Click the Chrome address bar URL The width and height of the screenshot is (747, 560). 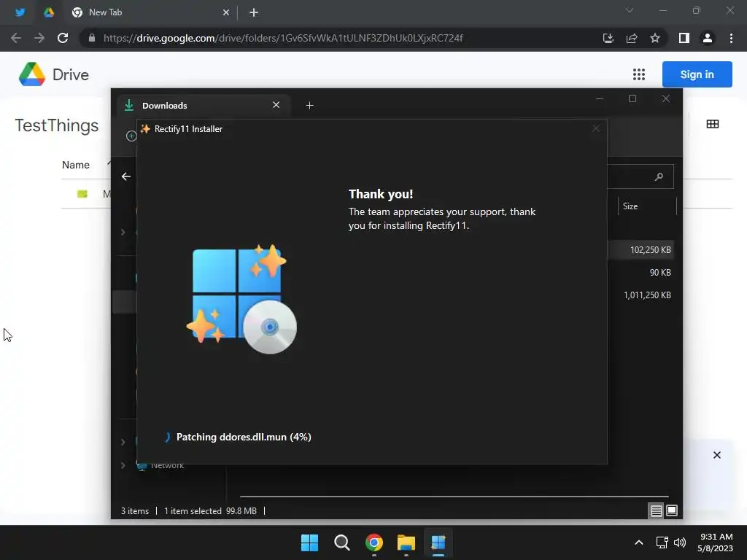tap(283, 38)
